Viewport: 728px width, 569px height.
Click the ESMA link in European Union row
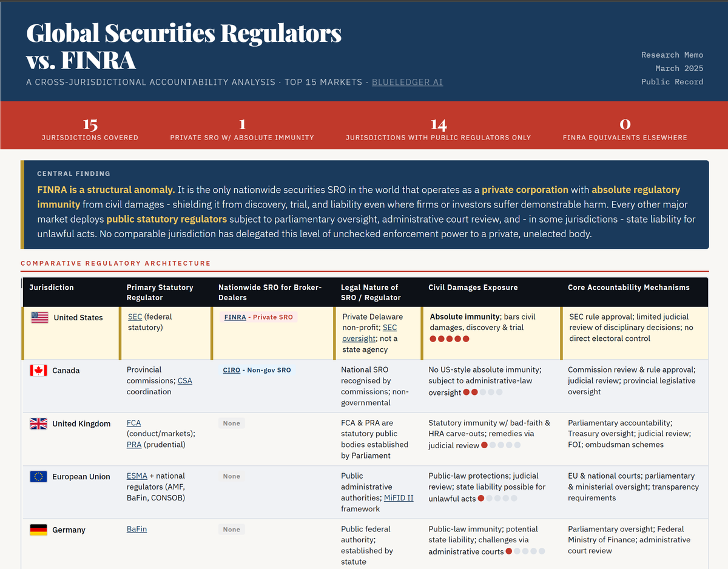136,476
